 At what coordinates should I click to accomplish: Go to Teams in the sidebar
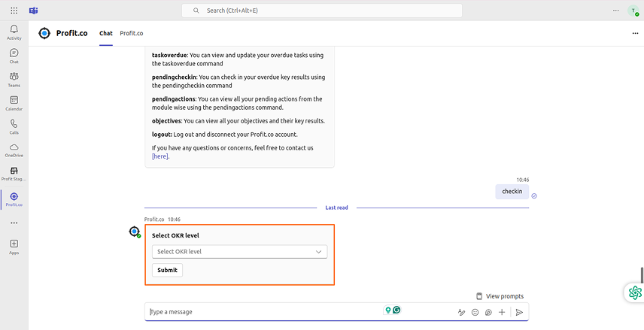pyautogui.click(x=14, y=80)
